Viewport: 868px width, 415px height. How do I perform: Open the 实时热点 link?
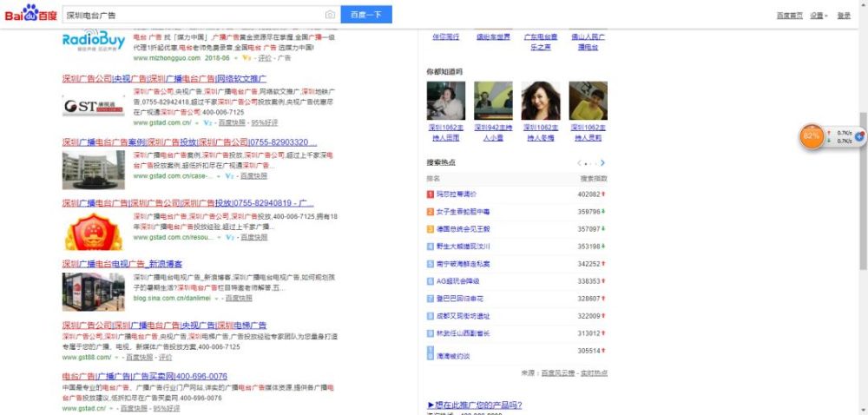[594, 373]
